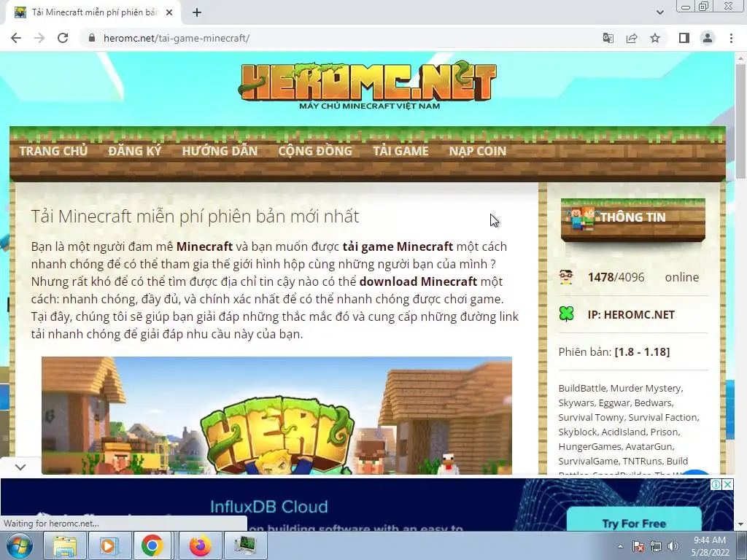Click the InfluxDB Cloud ad title
Screen dimensions: 747x560
tap(268, 507)
